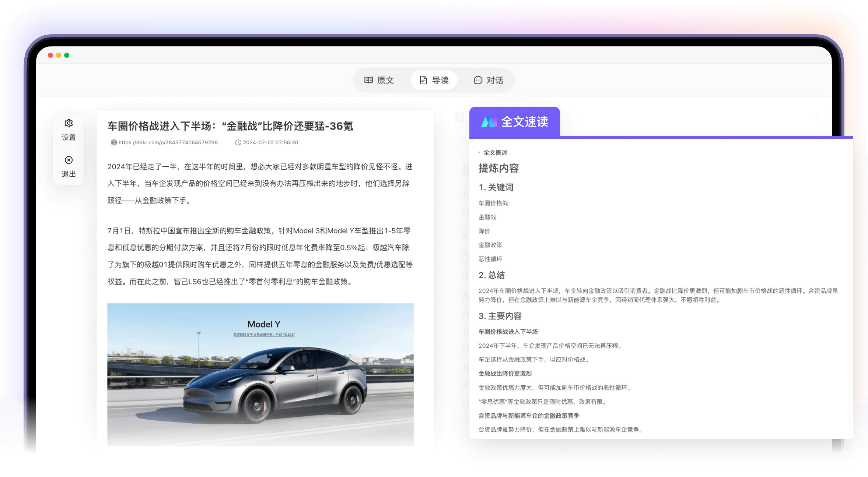Click the book icon on 原文 tab
This screenshot has width=868, height=477.
coord(369,80)
